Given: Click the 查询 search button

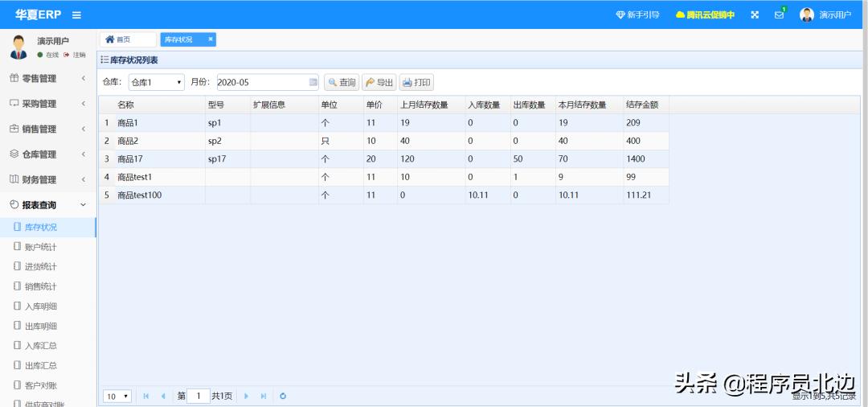Looking at the screenshot, I should point(342,83).
